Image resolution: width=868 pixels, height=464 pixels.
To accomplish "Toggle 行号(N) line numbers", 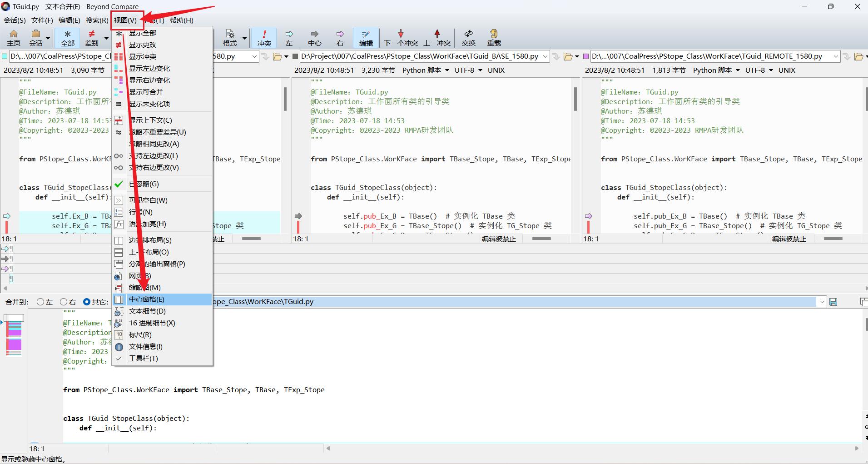I will coord(162,212).
